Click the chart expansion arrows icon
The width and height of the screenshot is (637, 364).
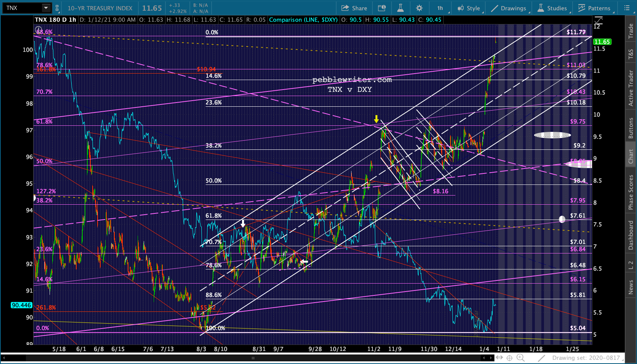coord(499,358)
